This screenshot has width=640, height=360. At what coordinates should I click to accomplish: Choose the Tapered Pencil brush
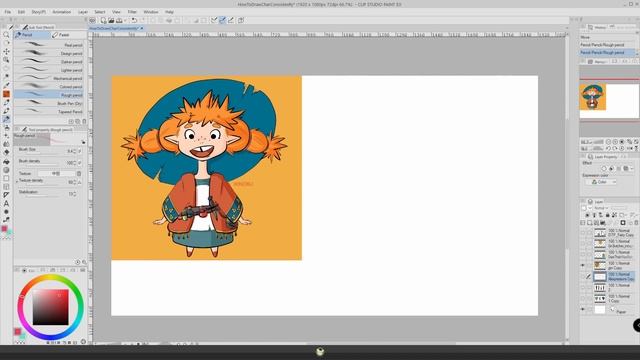pyautogui.click(x=49, y=111)
